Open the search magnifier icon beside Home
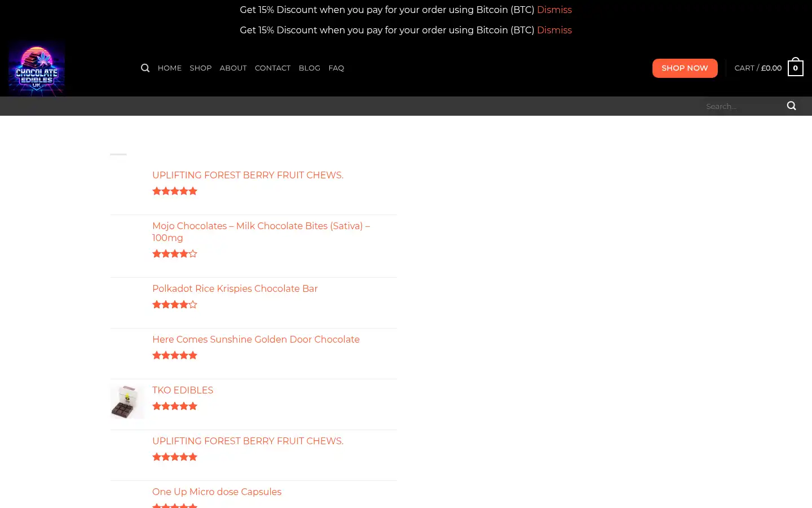This screenshot has width=812, height=508. pyautogui.click(x=145, y=68)
